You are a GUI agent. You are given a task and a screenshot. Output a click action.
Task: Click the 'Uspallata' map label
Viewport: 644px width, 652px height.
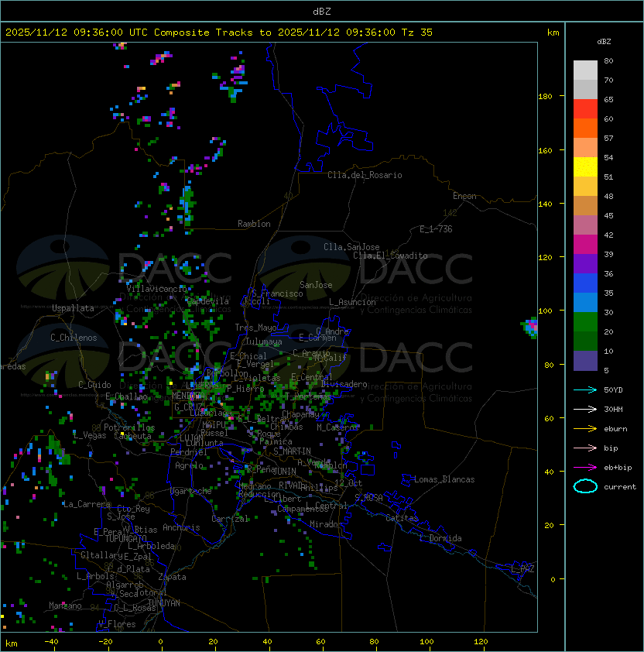73,308
